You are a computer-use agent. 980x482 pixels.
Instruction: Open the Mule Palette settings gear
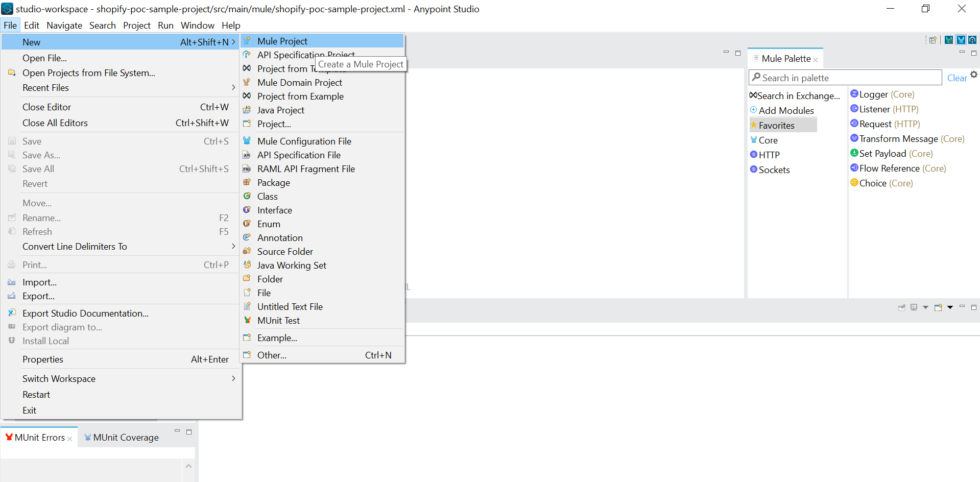(x=974, y=75)
